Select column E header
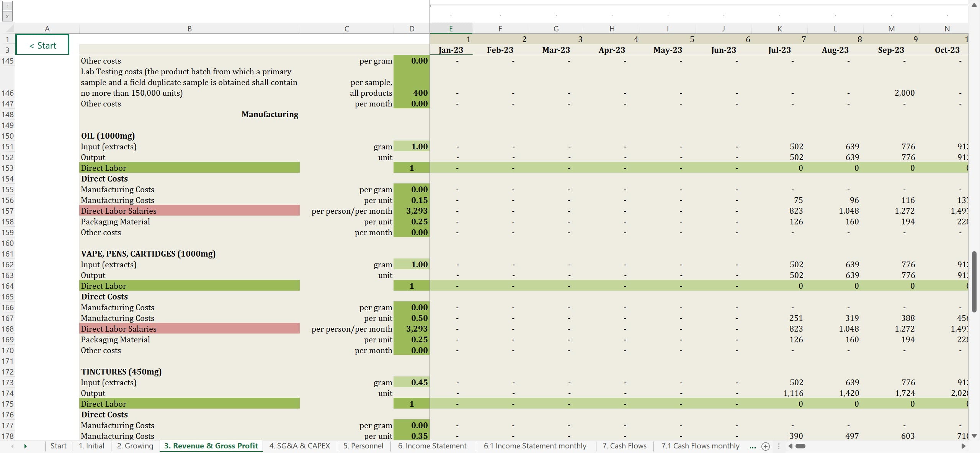Screen dimensions: 980x453 point(451,29)
